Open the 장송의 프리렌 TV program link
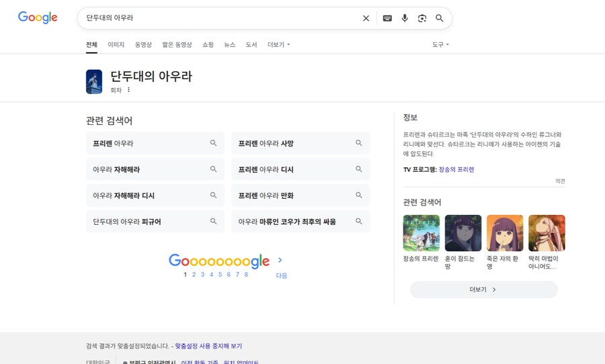Image resolution: width=605 pixels, height=364 pixels. [456, 169]
